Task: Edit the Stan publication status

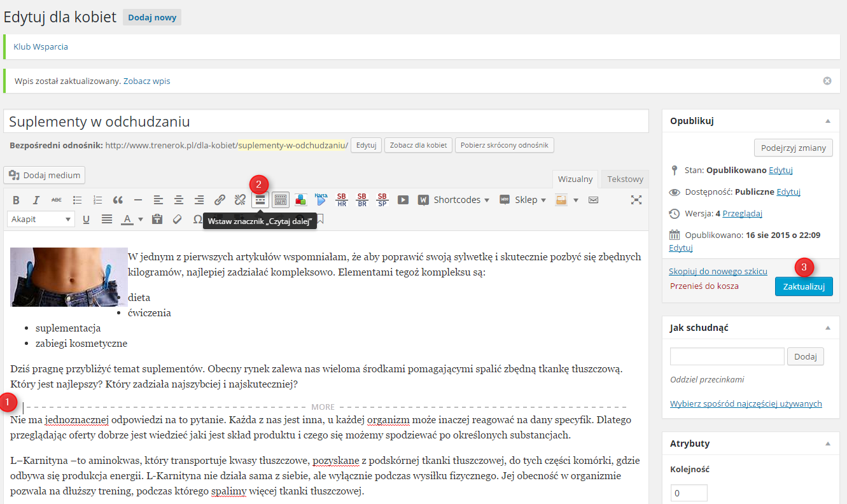Action: pyautogui.click(x=781, y=170)
